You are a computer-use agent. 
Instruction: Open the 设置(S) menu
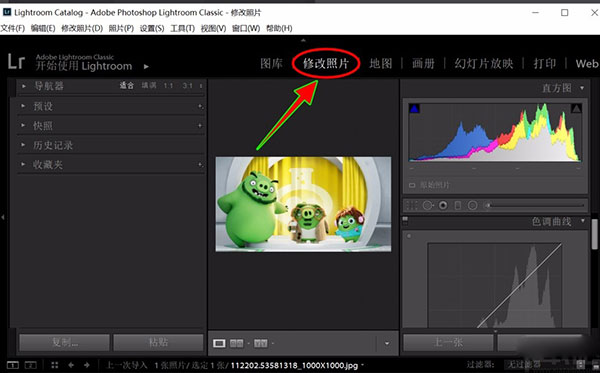pyautogui.click(x=152, y=28)
